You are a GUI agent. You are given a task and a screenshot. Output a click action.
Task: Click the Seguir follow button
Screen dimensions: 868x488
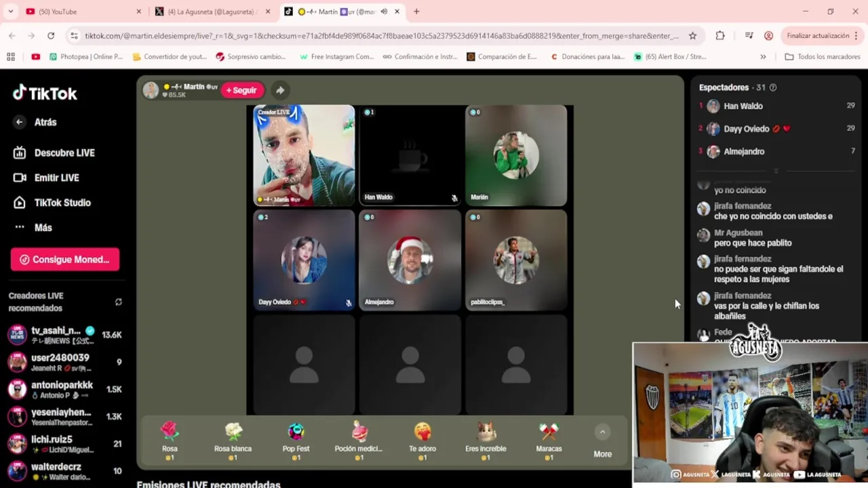(242, 90)
